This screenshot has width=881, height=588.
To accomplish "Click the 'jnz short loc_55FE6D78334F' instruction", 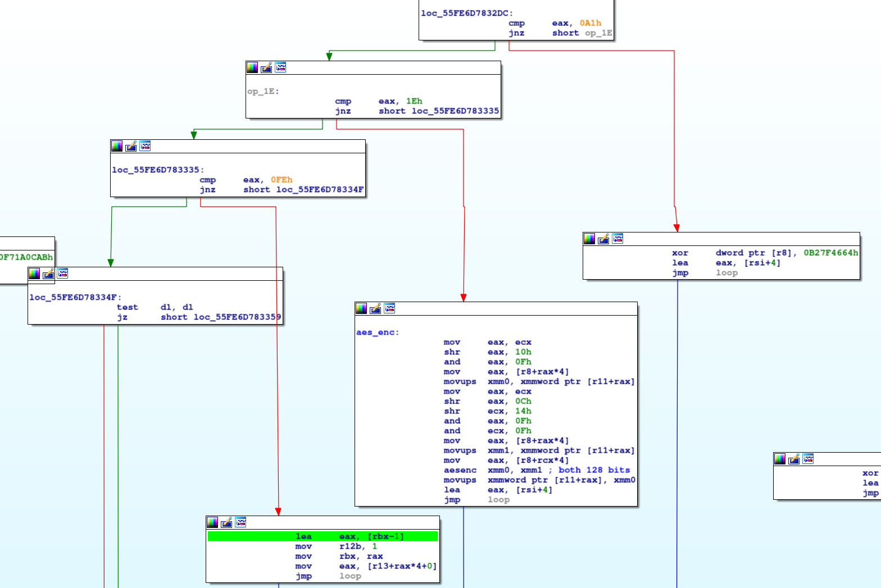I will pyautogui.click(x=281, y=190).
